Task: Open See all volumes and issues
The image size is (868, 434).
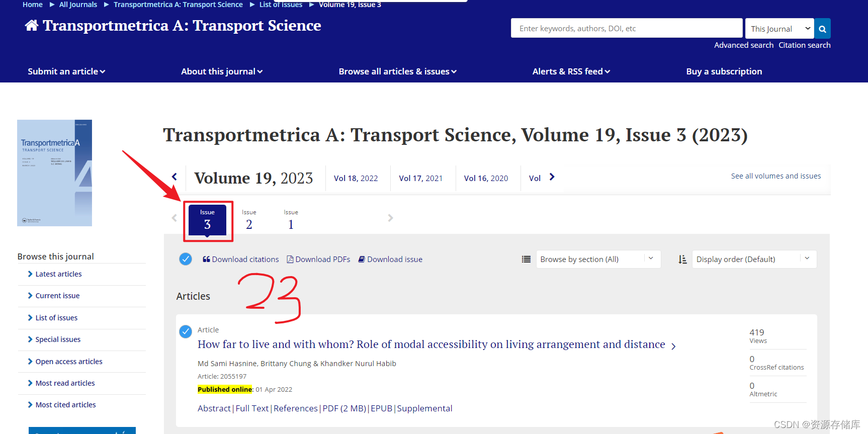Action: coord(775,176)
